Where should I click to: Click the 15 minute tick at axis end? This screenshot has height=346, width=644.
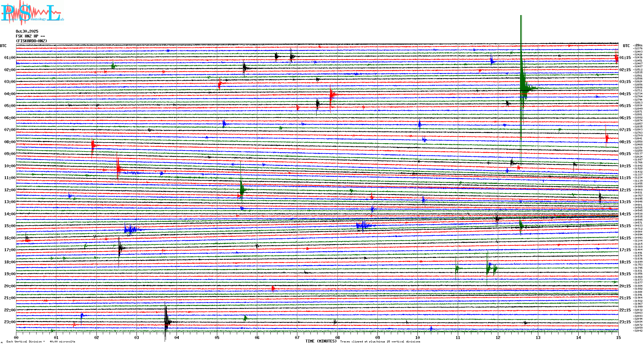tap(618, 338)
